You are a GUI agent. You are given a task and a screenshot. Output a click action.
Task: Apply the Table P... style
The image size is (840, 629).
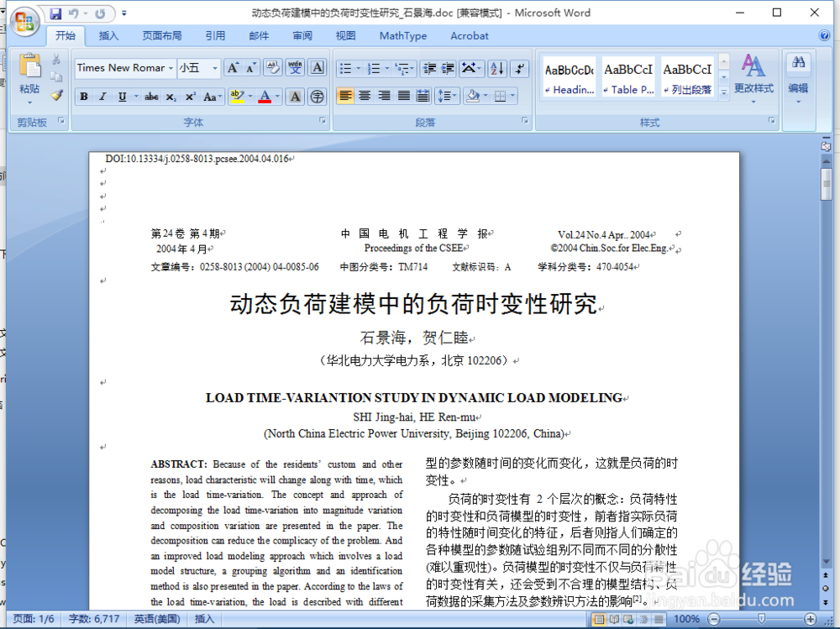(x=628, y=78)
